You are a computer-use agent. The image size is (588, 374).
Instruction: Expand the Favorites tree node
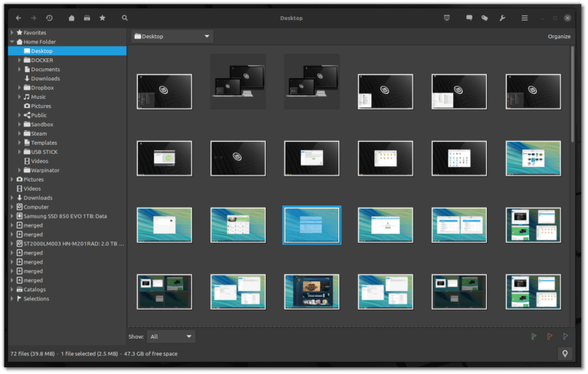click(x=12, y=33)
